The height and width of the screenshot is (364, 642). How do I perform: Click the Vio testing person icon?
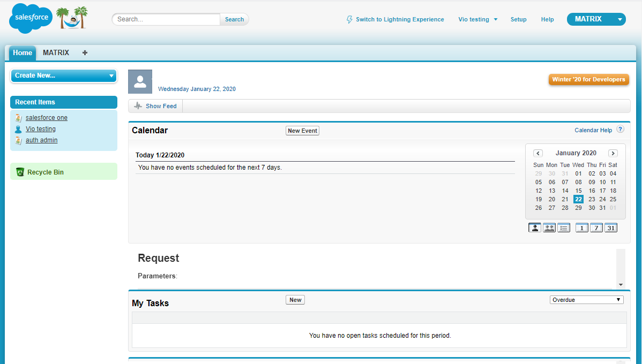point(18,129)
